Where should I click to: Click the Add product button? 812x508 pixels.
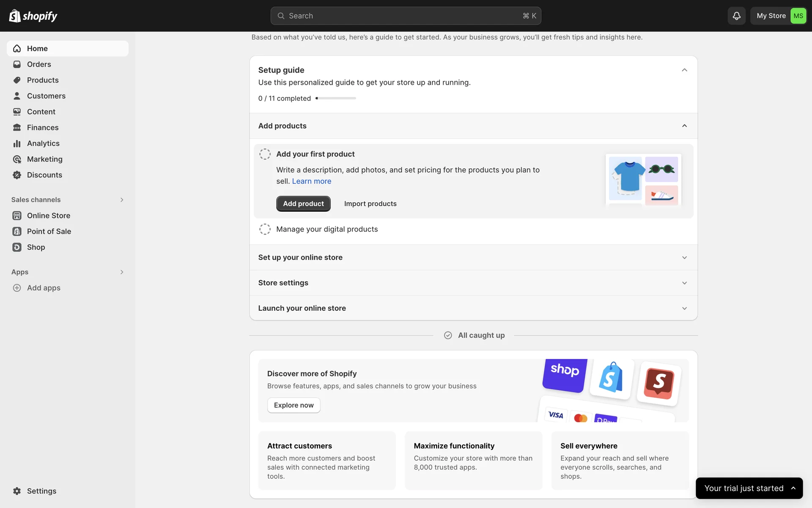click(303, 204)
